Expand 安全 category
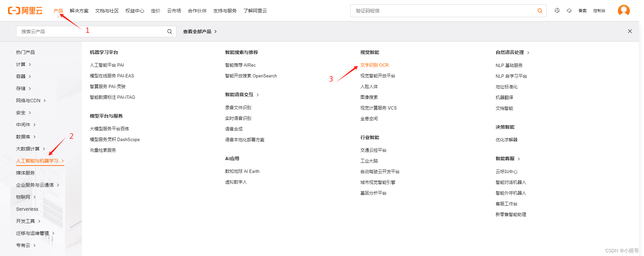The image size is (644, 256). (23, 113)
